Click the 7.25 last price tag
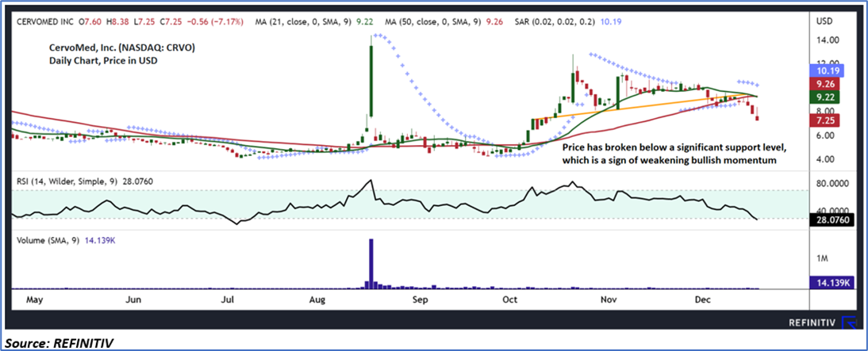This screenshot has height=351, width=868. [825, 120]
